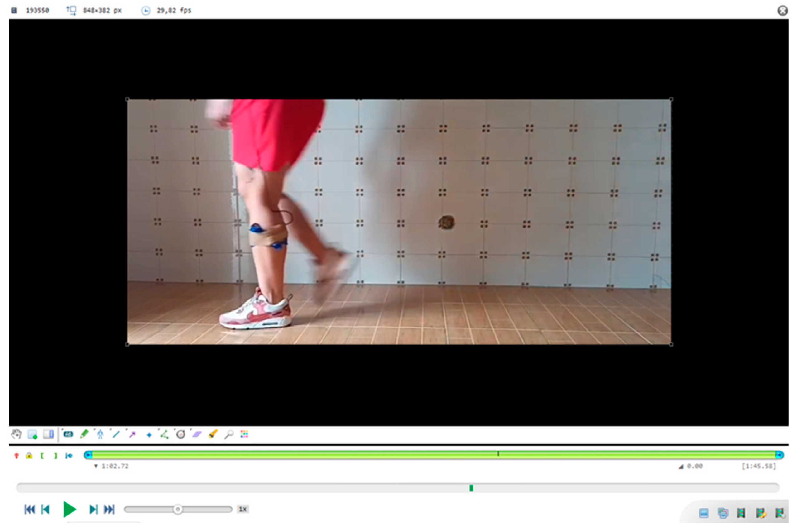Activate the stopwatch chronometer tool
The width and height of the screenshot is (797, 532).
click(x=181, y=434)
